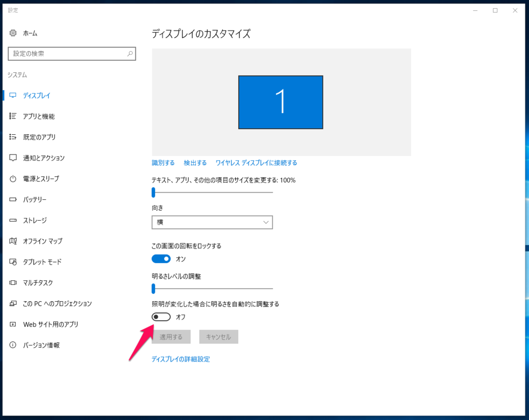Click in the 設定の検索 search field

pos(71,54)
